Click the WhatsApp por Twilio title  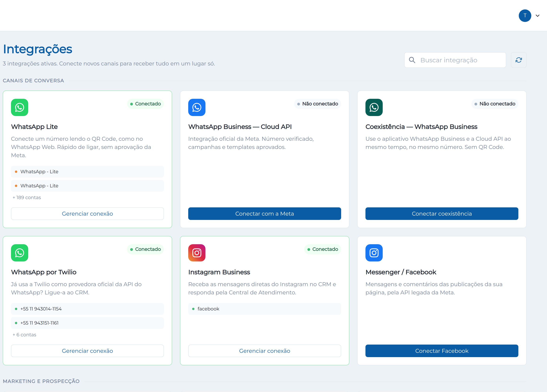pyautogui.click(x=44, y=272)
